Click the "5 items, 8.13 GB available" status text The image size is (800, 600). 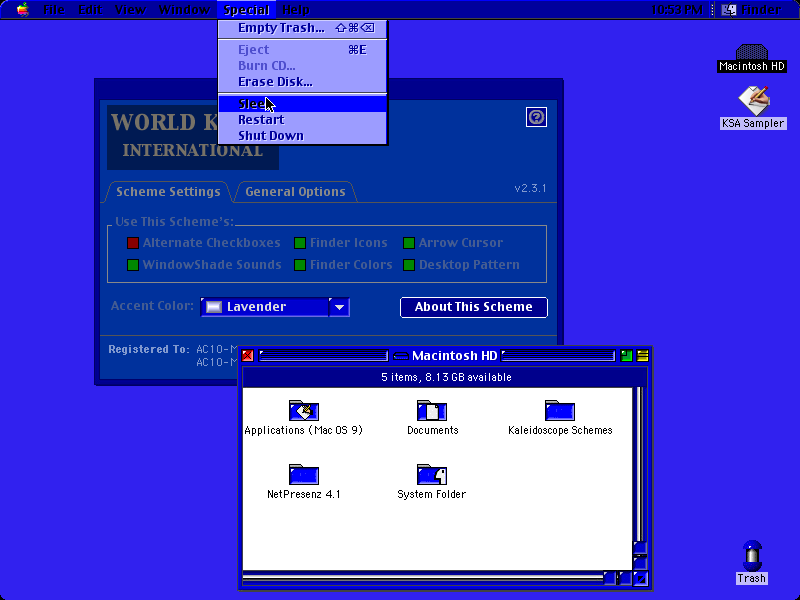tap(446, 377)
